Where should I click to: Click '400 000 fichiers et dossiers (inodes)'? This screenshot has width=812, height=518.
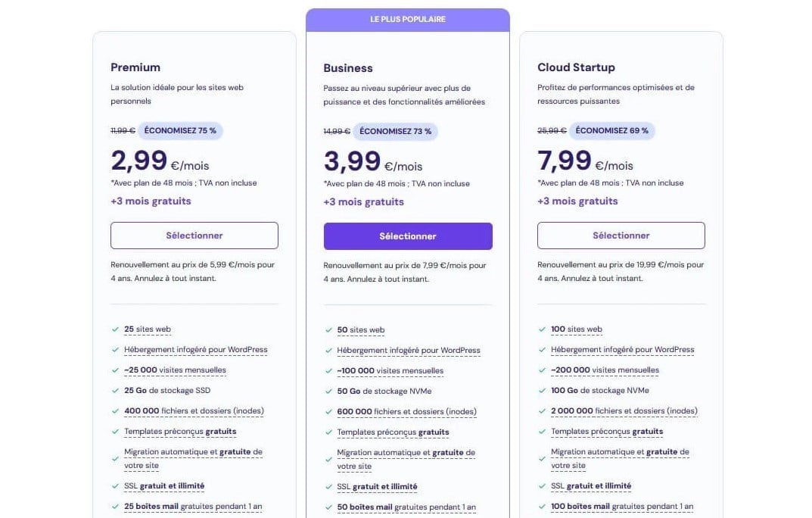[194, 410]
